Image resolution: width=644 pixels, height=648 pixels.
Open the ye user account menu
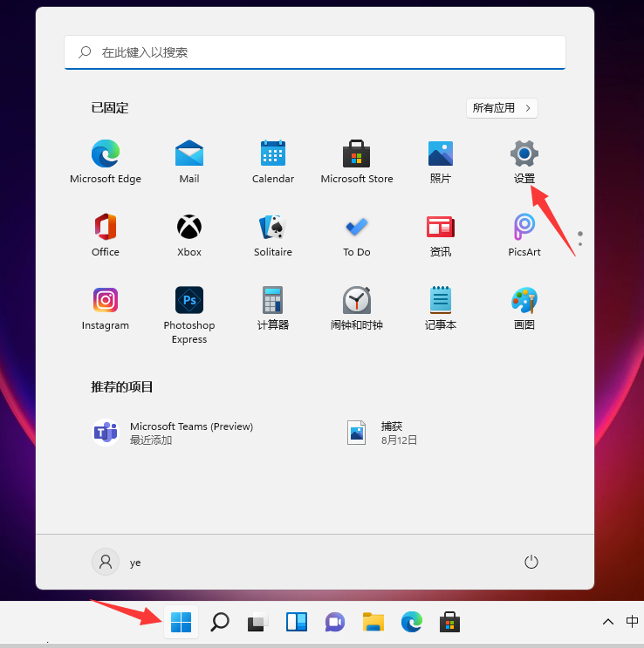(117, 563)
